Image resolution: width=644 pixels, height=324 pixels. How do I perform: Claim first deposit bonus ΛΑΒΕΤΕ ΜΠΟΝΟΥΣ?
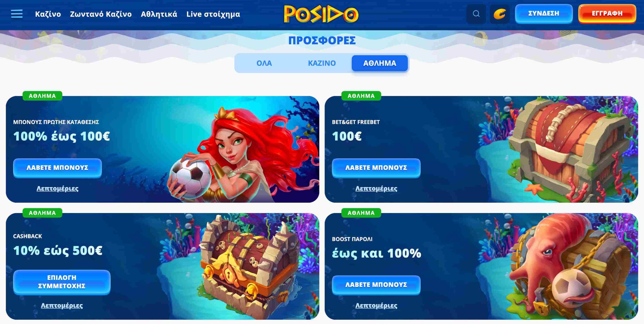[57, 168]
